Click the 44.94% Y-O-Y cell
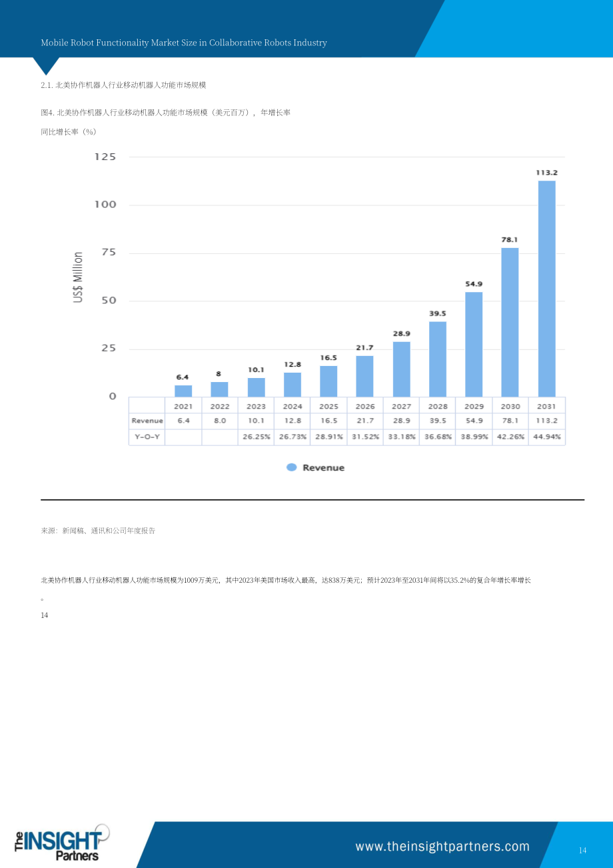This screenshot has height=868, width=613. point(547,437)
